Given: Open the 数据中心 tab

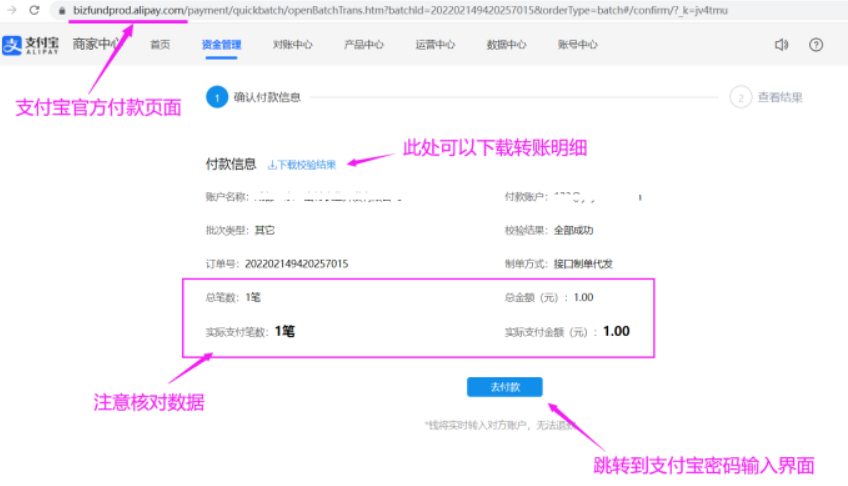Looking at the screenshot, I should click(x=506, y=45).
